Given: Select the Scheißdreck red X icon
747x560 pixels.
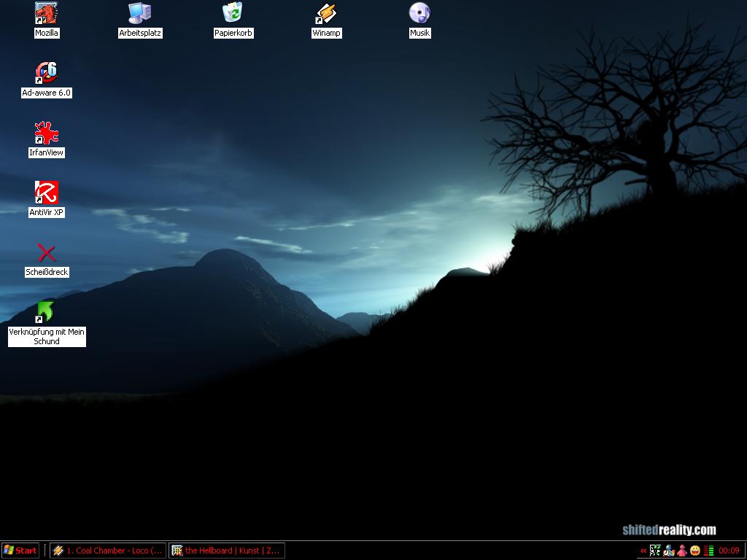Looking at the screenshot, I should [46, 253].
